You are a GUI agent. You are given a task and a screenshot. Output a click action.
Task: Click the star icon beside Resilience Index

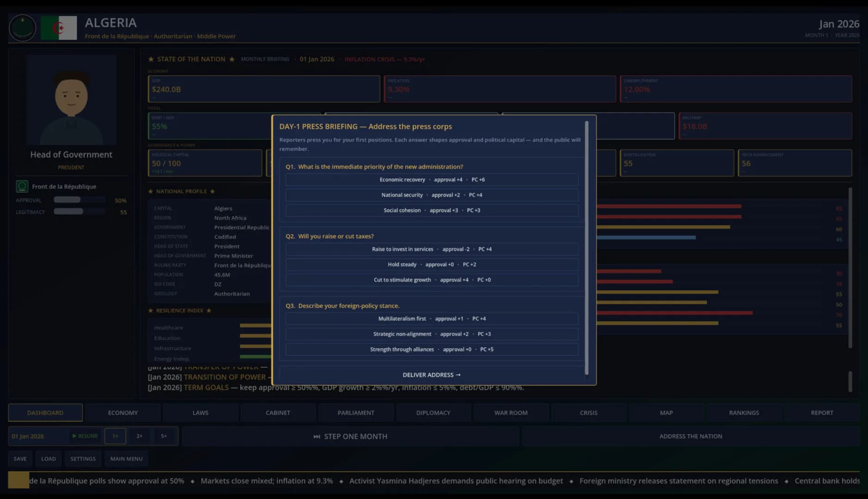tap(151, 310)
